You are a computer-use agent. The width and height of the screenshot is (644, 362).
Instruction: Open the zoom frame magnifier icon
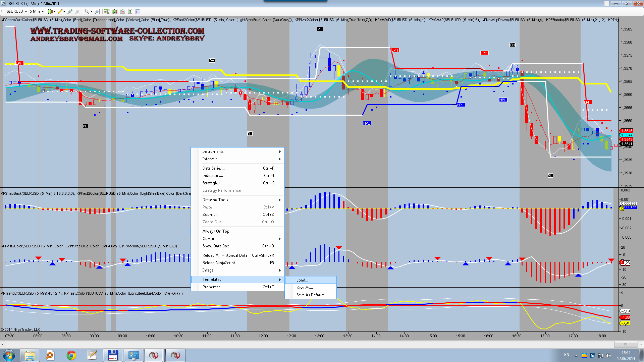coord(97,11)
